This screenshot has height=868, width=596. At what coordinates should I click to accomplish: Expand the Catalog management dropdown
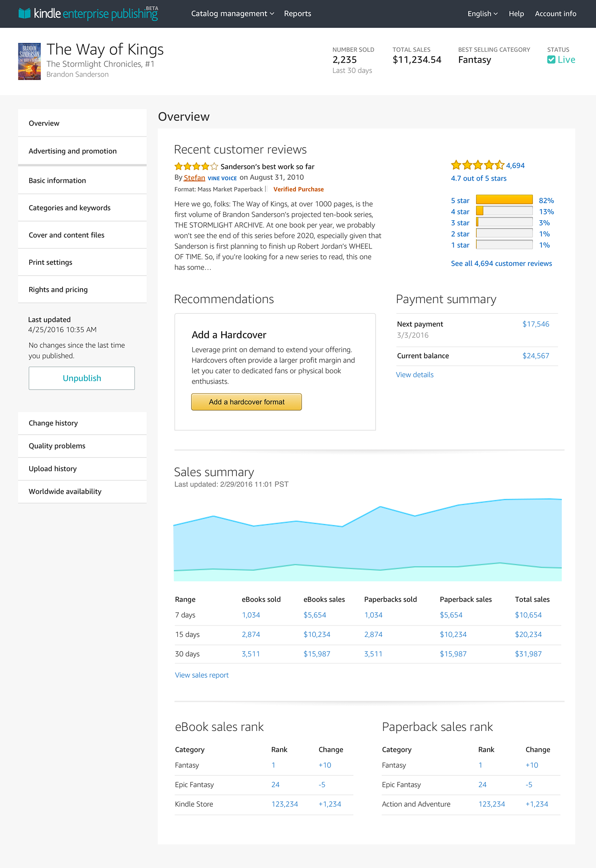click(x=232, y=13)
